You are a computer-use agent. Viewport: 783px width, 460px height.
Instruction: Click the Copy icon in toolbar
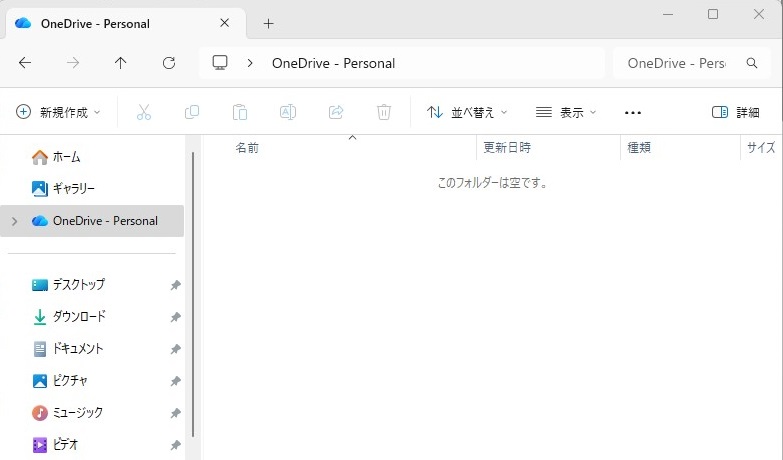coord(192,113)
